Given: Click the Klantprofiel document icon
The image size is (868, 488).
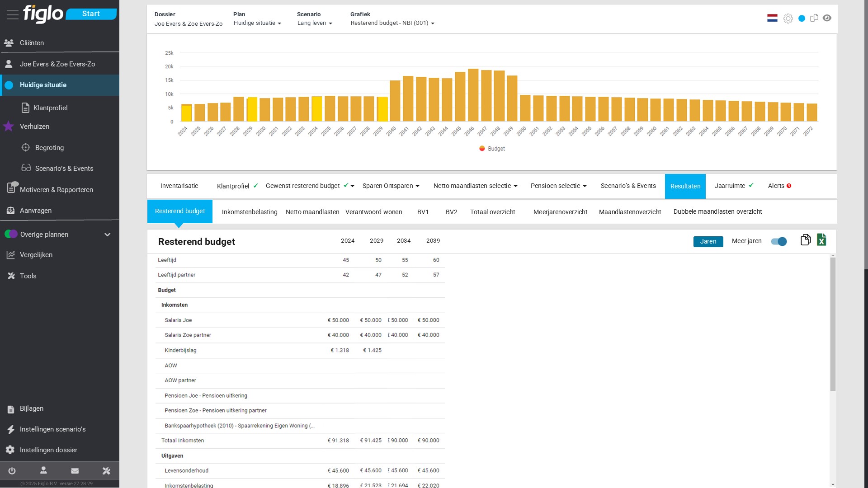Looking at the screenshot, I should [x=26, y=108].
